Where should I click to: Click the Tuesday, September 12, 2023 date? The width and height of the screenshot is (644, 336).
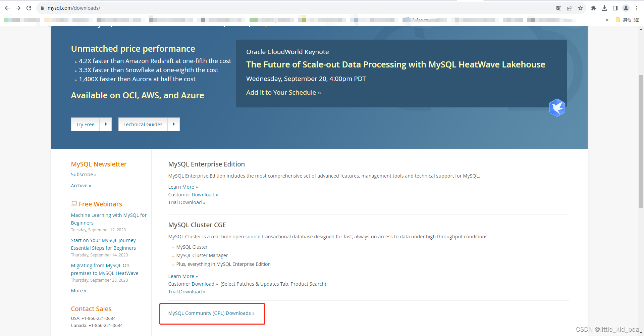pos(98,230)
